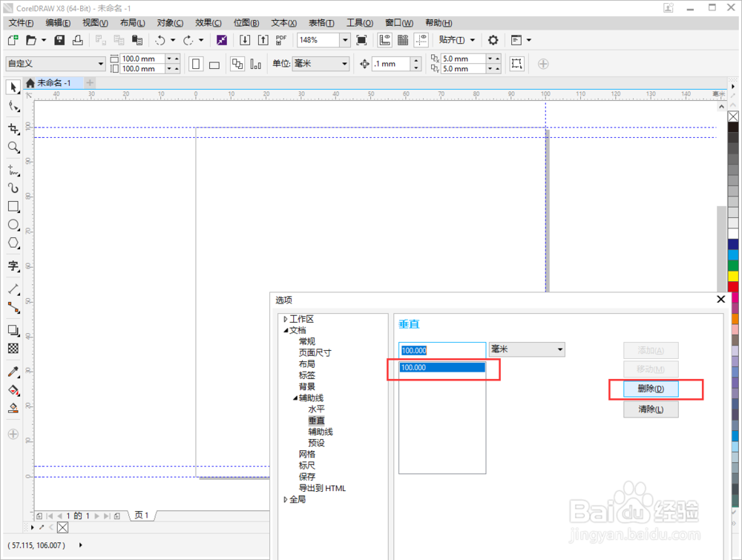
Task: Open the units dropdown in property bar
Action: (x=344, y=63)
